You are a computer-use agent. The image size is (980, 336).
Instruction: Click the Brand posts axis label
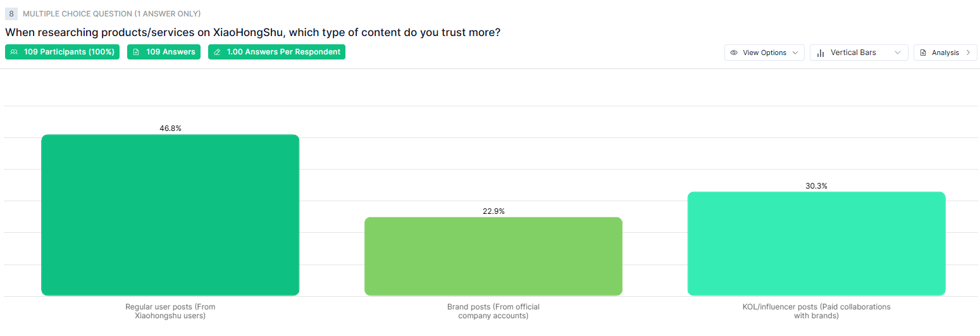click(493, 311)
